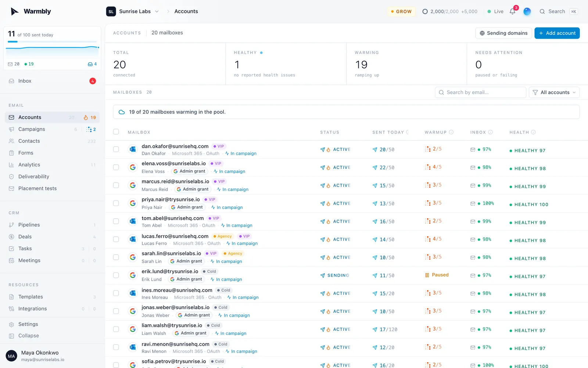Click the Warmbly logo icon

pos(15,11)
